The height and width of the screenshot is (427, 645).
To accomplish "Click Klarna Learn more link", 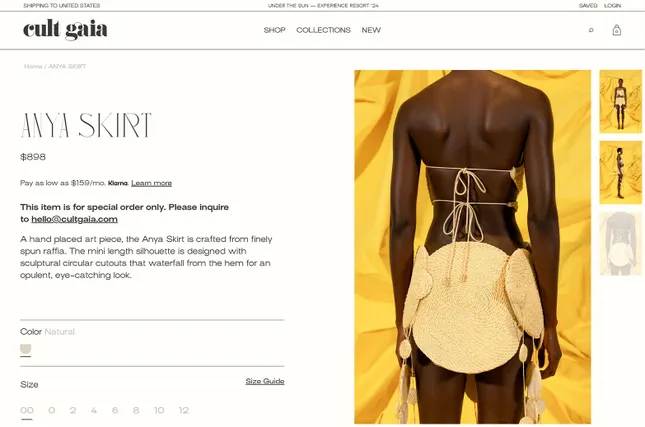I will tap(151, 183).
